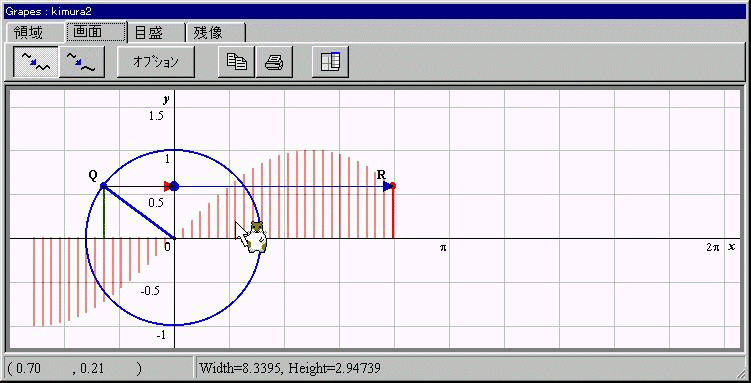Screen dimensions: 751x383
Task: Click the red point R
Action: (393, 186)
